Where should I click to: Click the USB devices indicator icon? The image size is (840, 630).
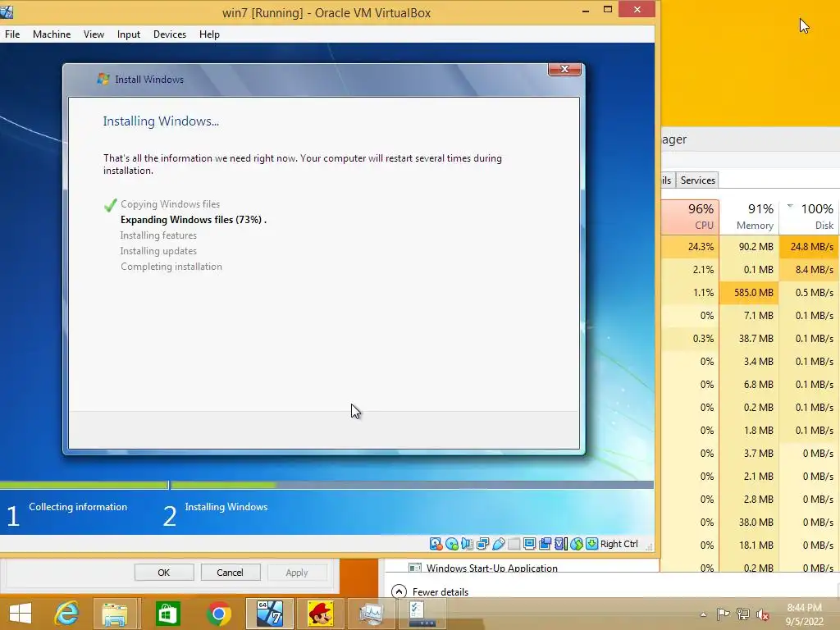click(x=498, y=545)
